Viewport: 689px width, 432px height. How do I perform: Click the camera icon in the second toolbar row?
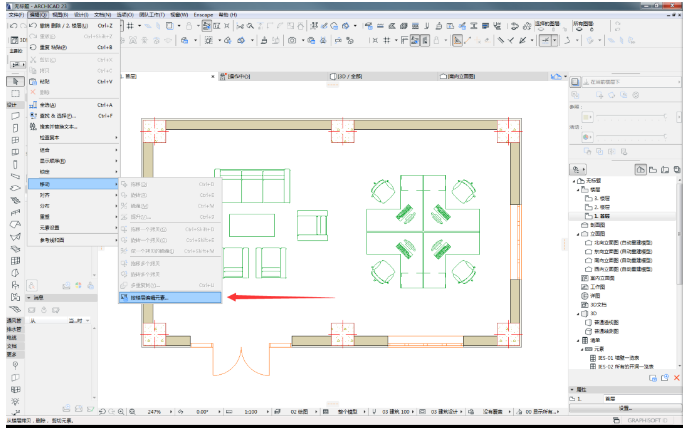click(x=292, y=40)
